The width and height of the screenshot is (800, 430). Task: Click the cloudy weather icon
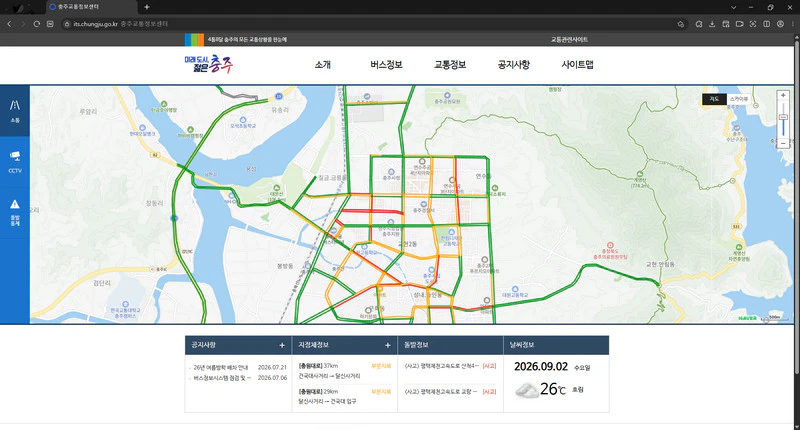click(526, 390)
